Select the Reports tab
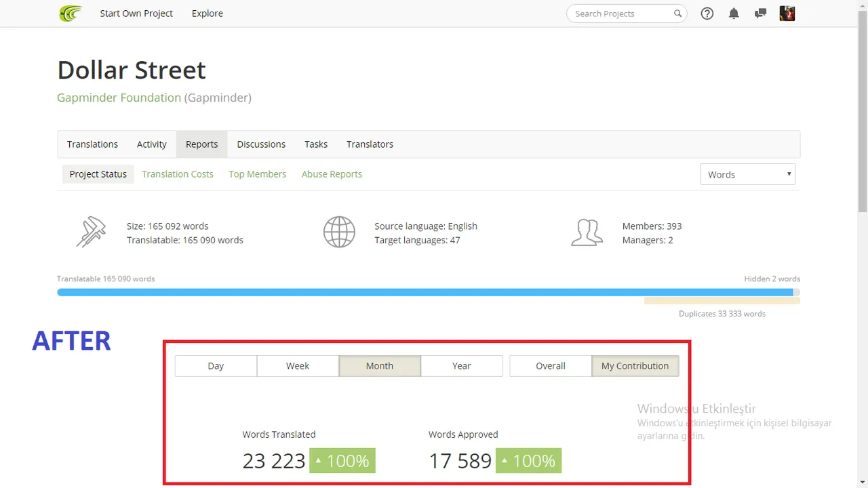The width and height of the screenshot is (868, 488). pyautogui.click(x=202, y=144)
